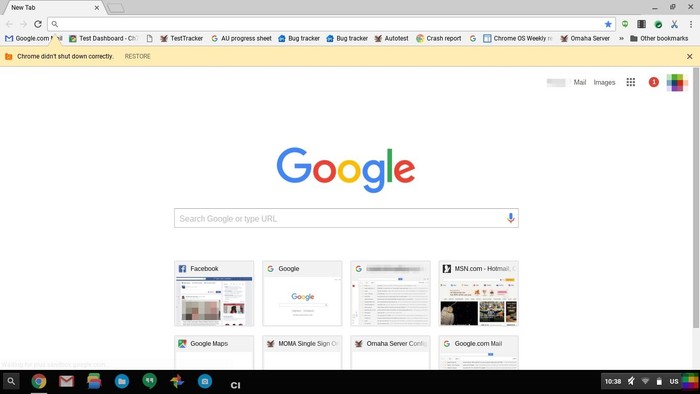Viewport: 700px width, 394px height.
Task: Open the Facebook most-visited thumbnail
Action: coord(214,293)
